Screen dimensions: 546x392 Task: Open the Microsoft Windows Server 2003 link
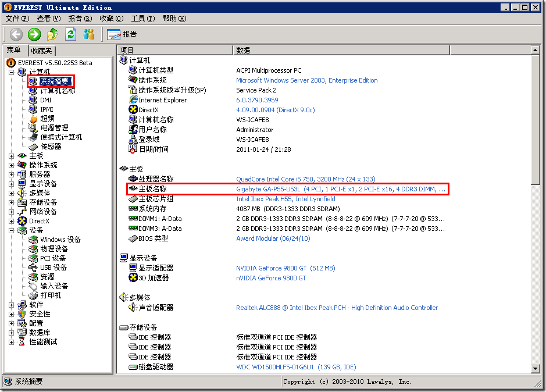307,80
